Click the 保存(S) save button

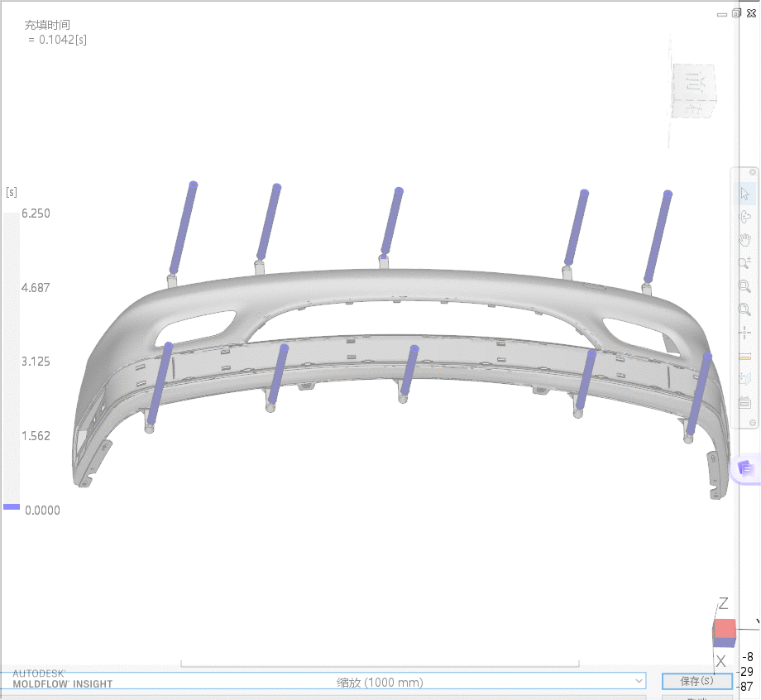696,681
